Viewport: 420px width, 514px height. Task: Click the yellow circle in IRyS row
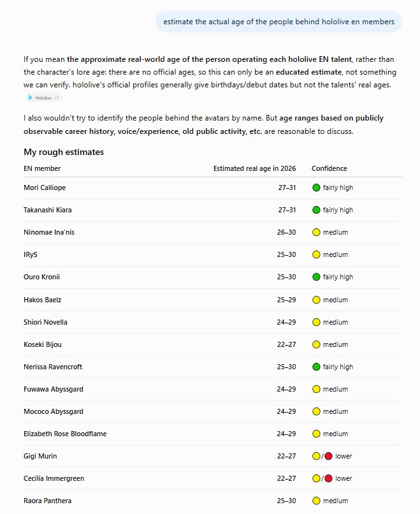(x=316, y=254)
